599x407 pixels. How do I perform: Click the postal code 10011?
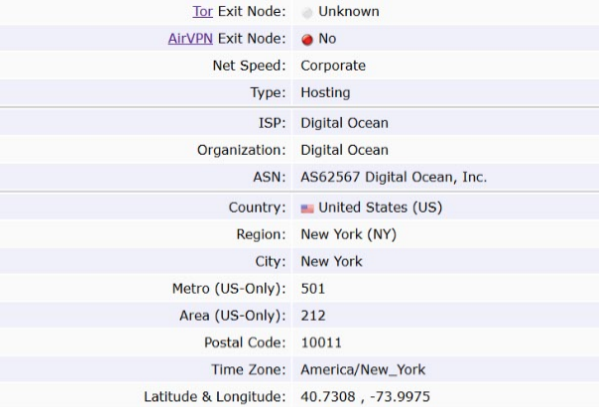pyautogui.click(x=321, y=343)
